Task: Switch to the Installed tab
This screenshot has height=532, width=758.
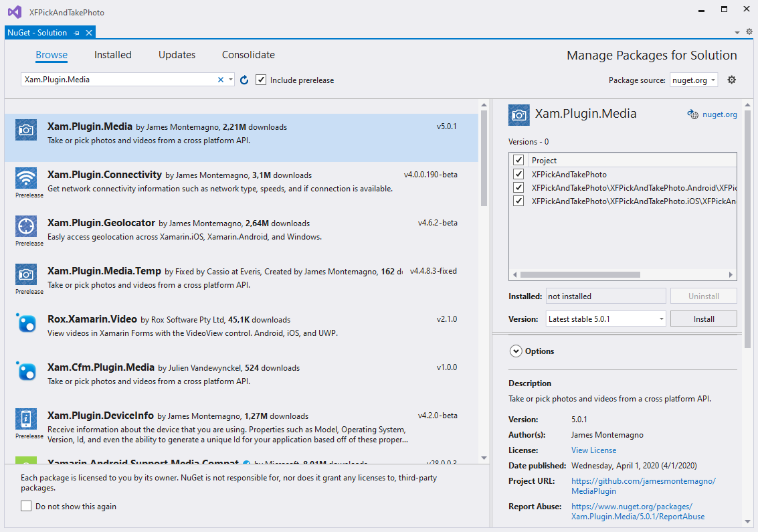Action: click(x=112, y=55)
